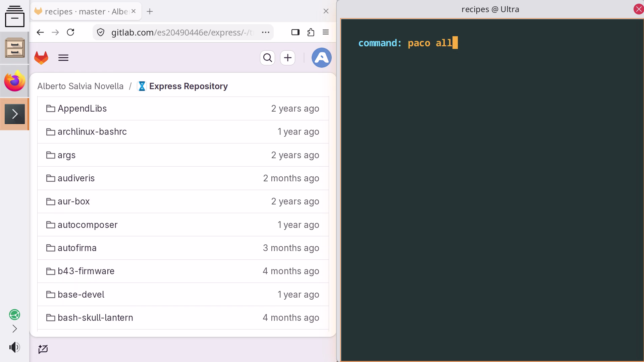
Task: Open the bash-skull-lantern folder
Action: (95, 318)
